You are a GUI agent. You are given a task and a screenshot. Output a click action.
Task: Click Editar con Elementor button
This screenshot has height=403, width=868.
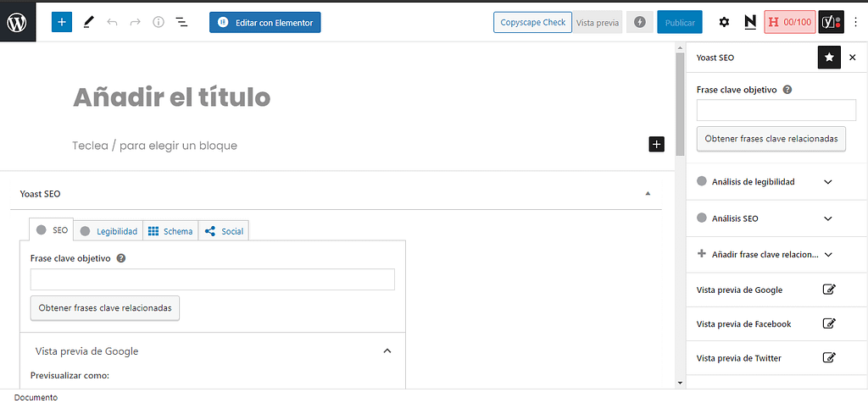point(265,23)
